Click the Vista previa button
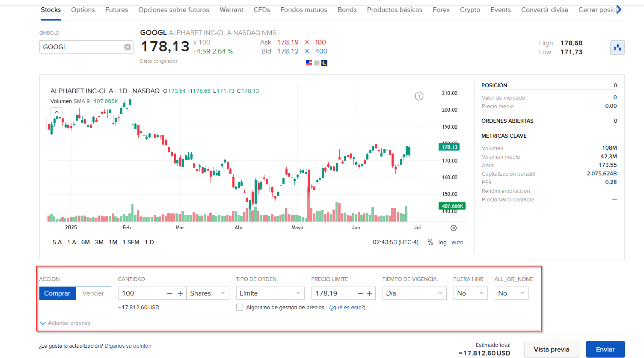 pyautogui.click(x=552, y=349)
